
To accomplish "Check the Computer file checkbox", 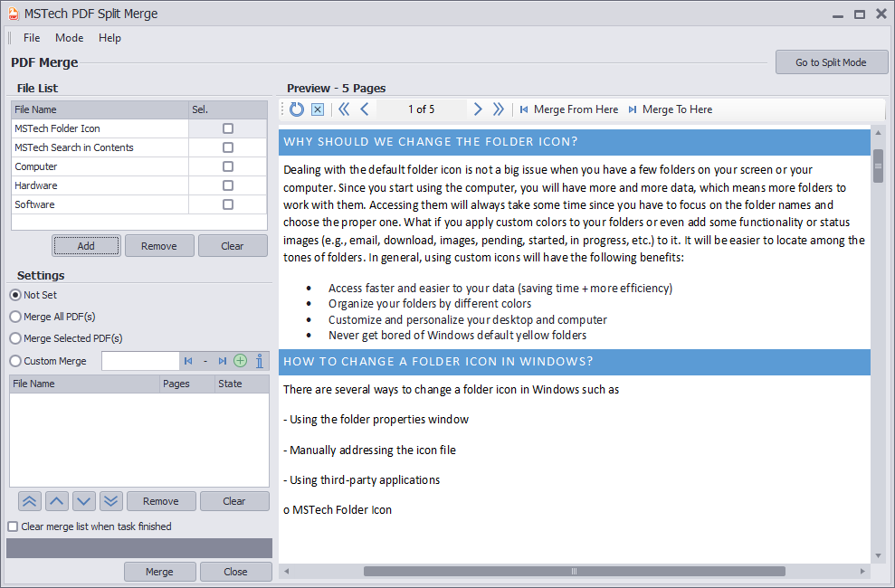I will 228,166.
